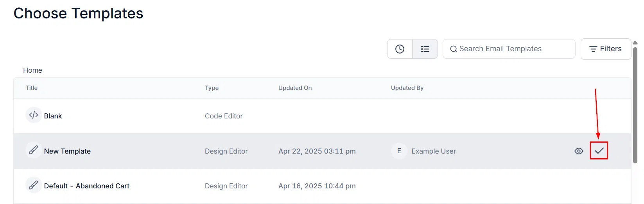Screen dimensions: 644x204
Task: Select New Template with checkmark icon
Action: [599, 151]
